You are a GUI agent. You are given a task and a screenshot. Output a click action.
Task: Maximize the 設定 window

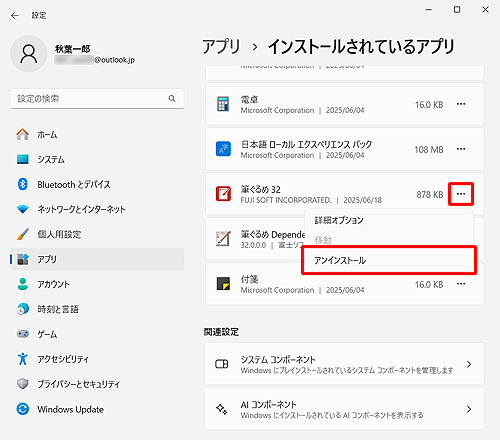[457, 10]
